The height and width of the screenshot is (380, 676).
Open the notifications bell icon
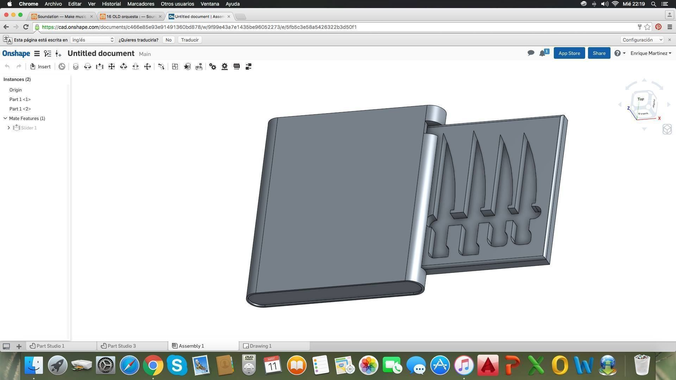click(x=543, y=53)
